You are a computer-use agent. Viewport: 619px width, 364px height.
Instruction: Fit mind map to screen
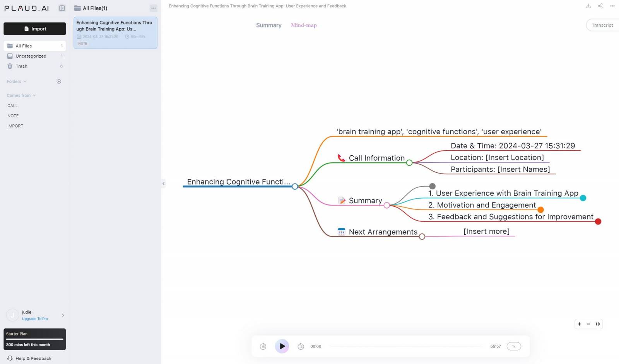click(598, 324)
